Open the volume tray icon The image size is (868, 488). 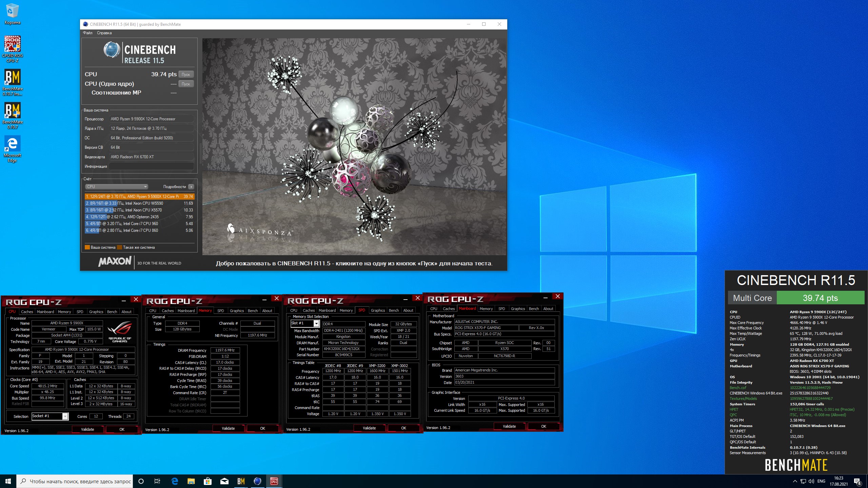(x=811, y=481)
